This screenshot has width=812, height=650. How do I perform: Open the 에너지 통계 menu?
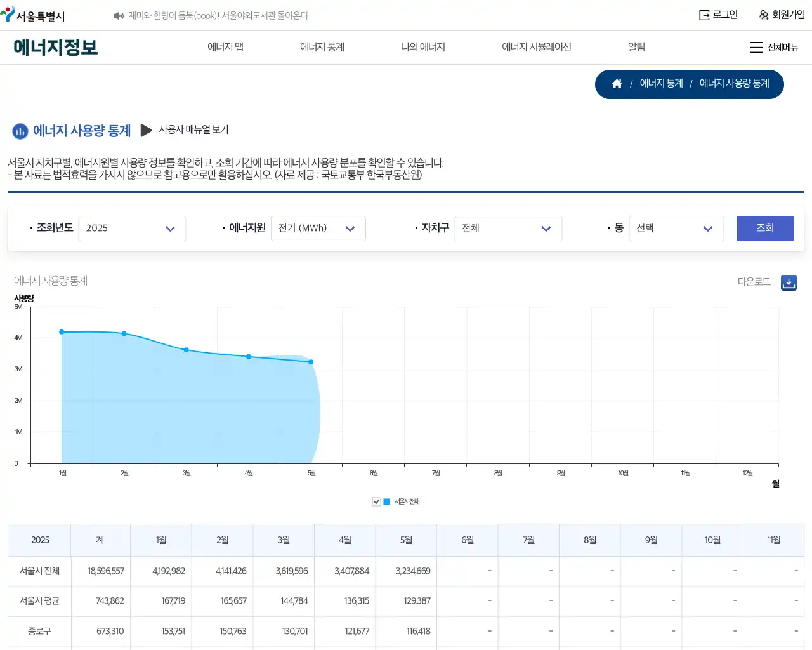pyautogui.click(x=322, y=47)
